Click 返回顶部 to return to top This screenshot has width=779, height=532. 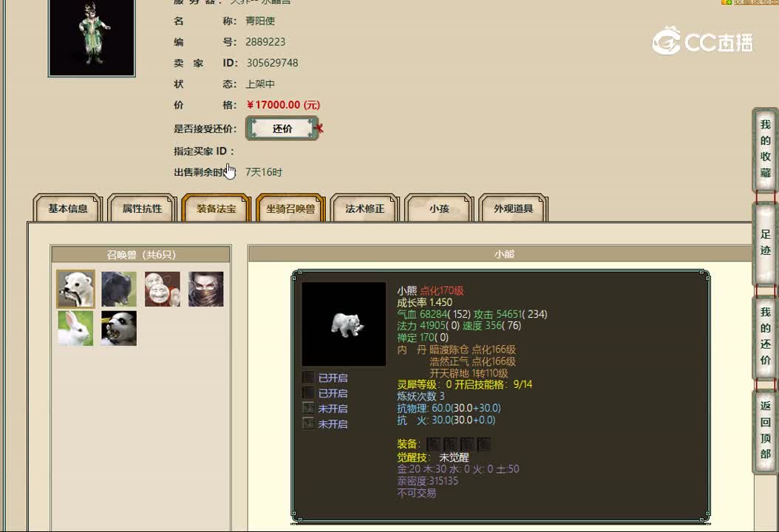[x=765, y=430]
